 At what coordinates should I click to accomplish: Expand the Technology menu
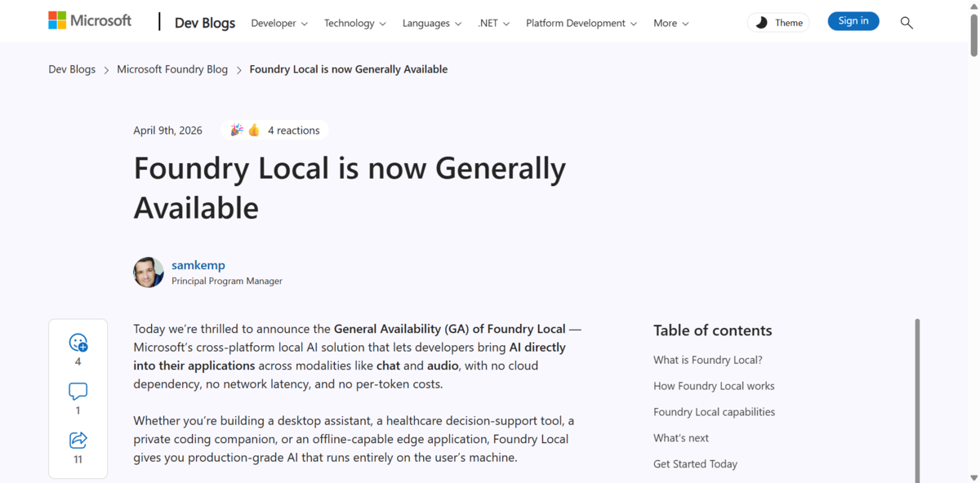click(355, 23)
